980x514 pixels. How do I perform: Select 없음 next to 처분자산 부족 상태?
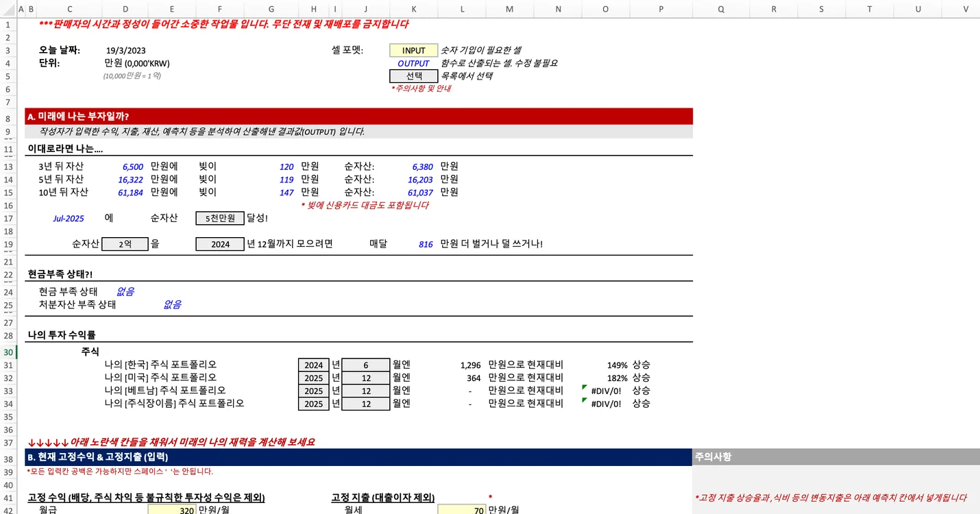click(172, 304)
